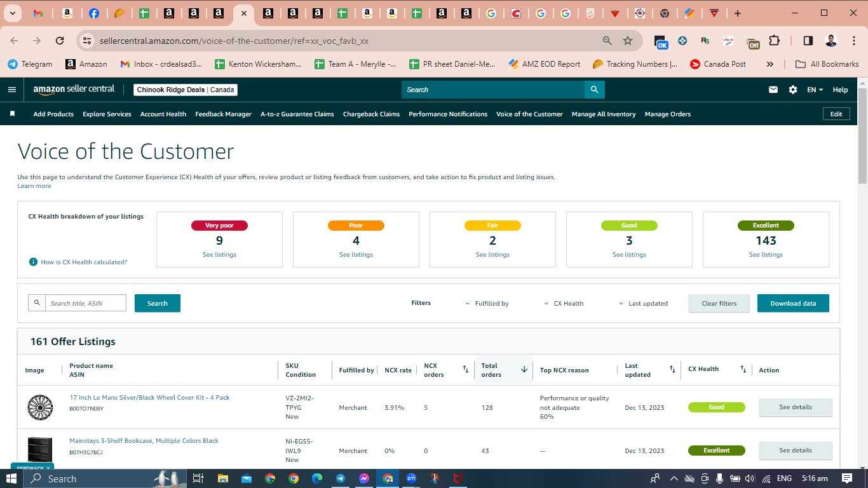Image resolution: width=868 pixels, height=488 pixels.
Task: Open Chinook Ridge Deals Canada account switcher
Action: (186, 90)
